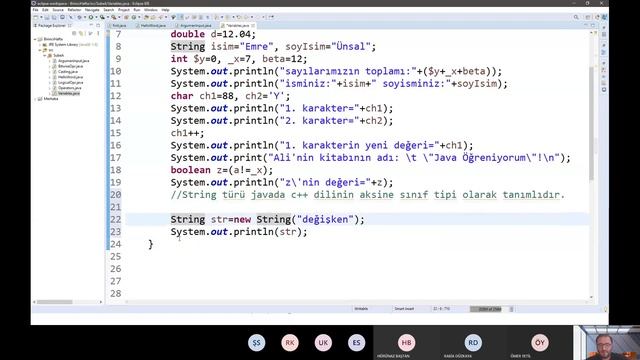Screen dimensions: 640x360
Task: Minimize the Package Explorer view
Action: (91, 25)
